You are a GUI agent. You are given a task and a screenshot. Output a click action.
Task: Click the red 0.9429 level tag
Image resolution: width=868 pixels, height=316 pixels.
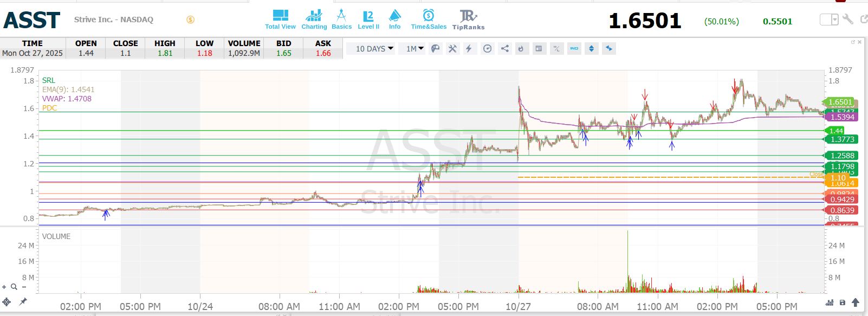[842, 199]
